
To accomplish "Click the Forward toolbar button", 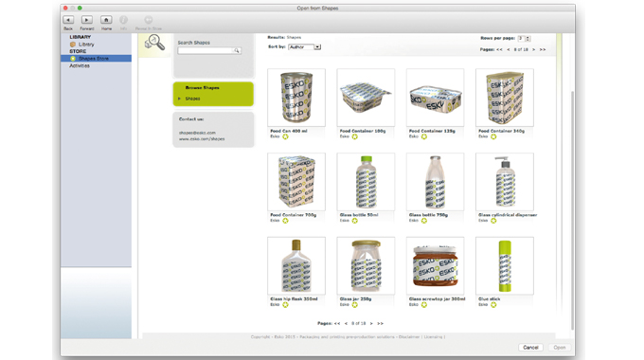I will click(87, 20).
